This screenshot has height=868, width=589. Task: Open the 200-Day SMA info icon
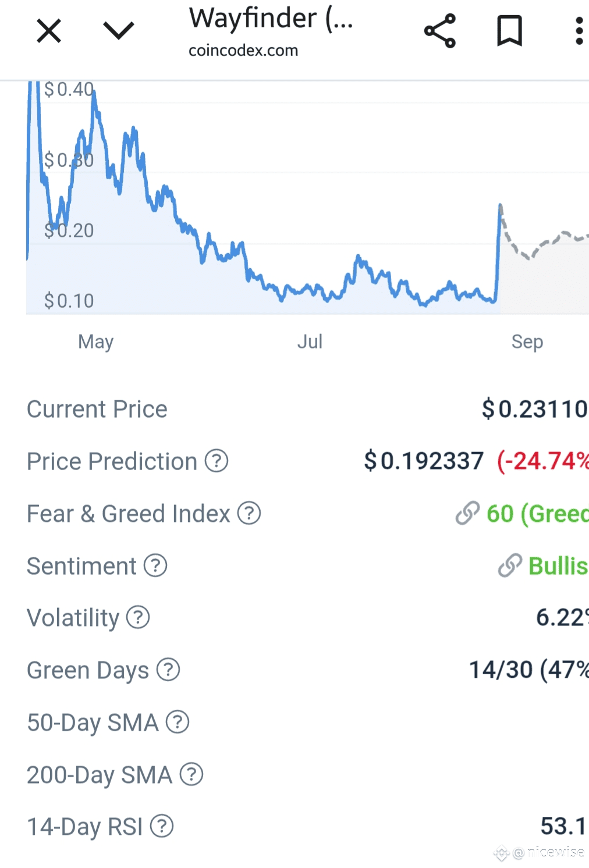click(x=191, y=774)
